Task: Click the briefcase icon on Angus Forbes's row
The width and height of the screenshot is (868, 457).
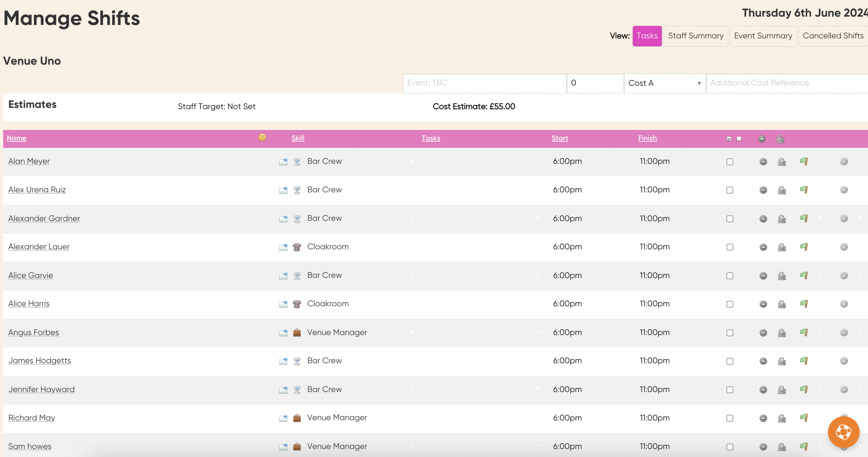Action: click(x=296, y=333)
